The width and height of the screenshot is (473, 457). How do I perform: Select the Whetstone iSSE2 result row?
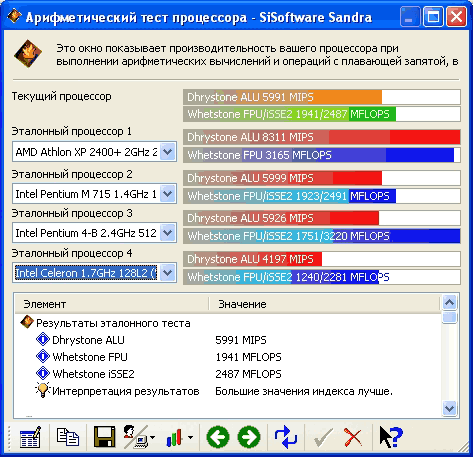228,374
